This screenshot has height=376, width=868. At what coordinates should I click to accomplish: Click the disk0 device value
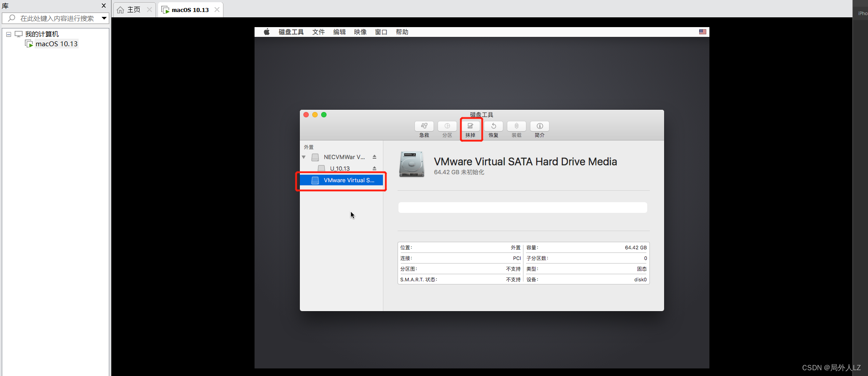click(x=640, y=280)
